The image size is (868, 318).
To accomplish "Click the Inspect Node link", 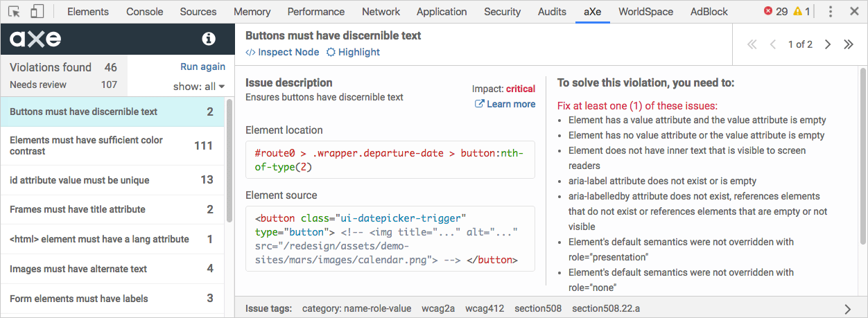I will pyautogui.click(x=283, y=52).
